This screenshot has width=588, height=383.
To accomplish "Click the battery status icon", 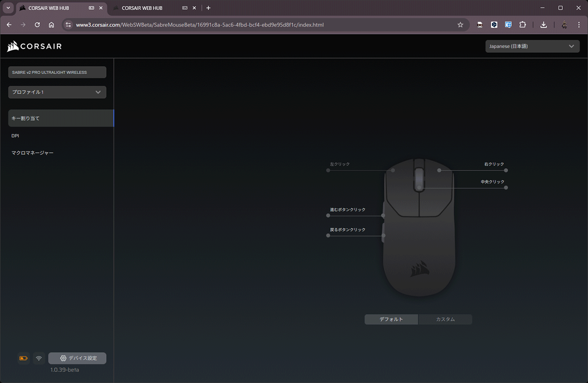I will click(23, 358).
